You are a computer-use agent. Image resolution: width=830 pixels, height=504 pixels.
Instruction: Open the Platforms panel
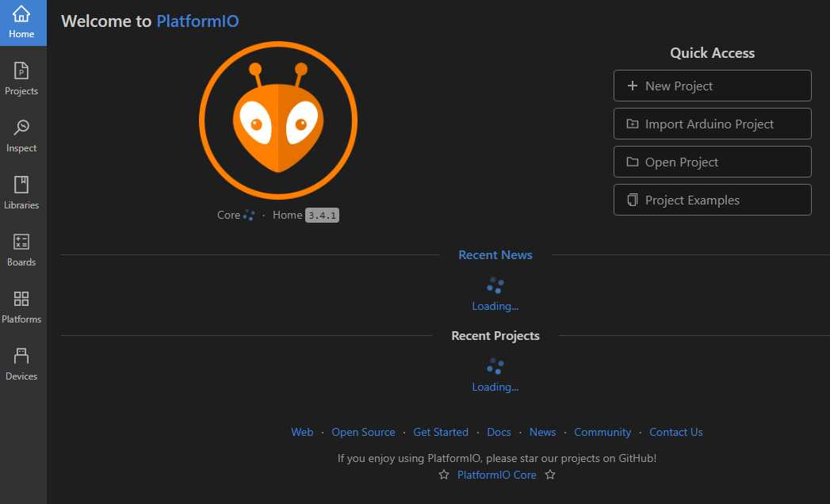tap(22, 306)
